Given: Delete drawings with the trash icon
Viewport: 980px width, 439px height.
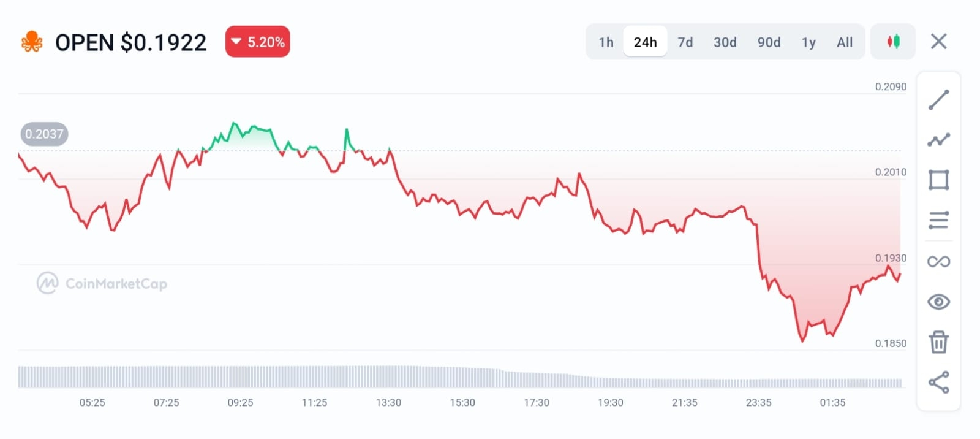Looking at the screenshot, I should (x=938, y=342).
